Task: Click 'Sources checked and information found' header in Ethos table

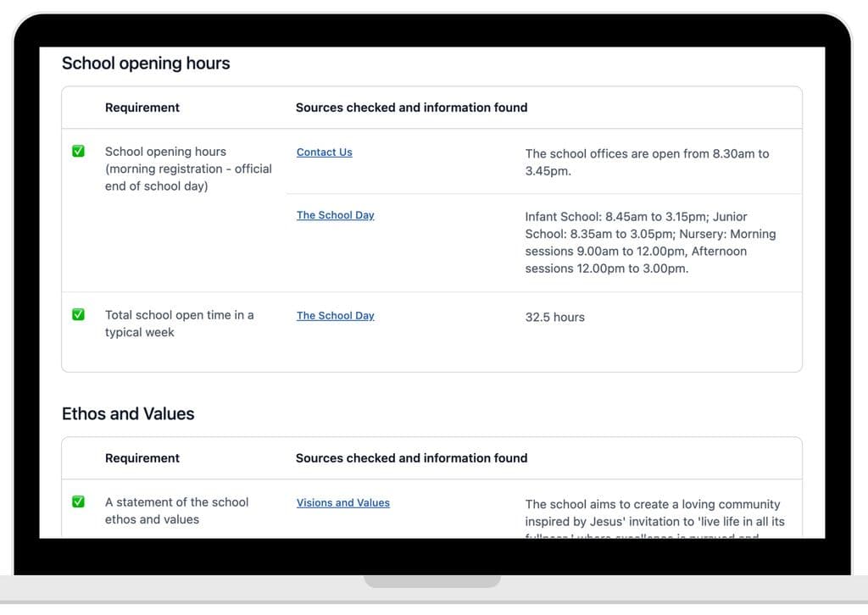Action: point(411,458)
